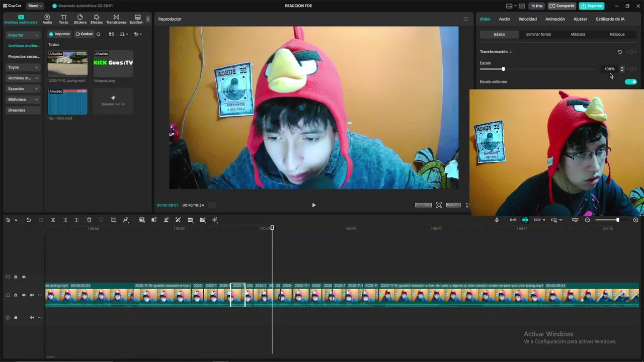Open the Menú dropdown
Image resolution: width=644 pixels, height=362 pixels.
point(35,6)
